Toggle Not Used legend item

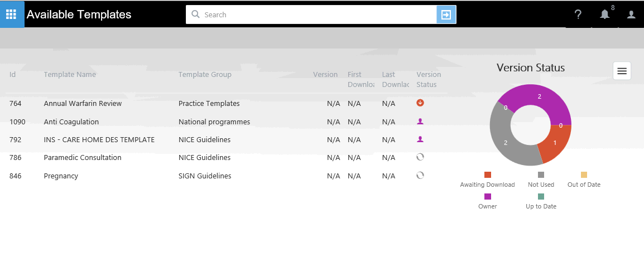coord(541,180)
